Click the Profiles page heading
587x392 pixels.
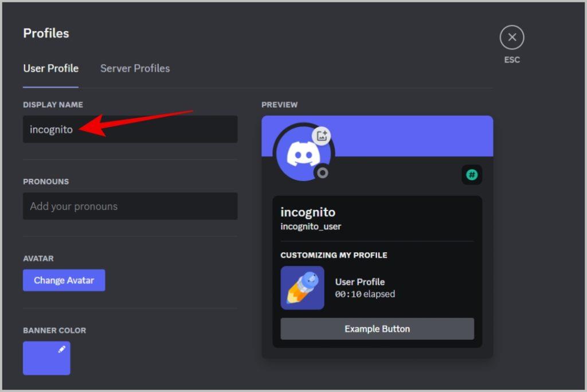coord(46,33)
